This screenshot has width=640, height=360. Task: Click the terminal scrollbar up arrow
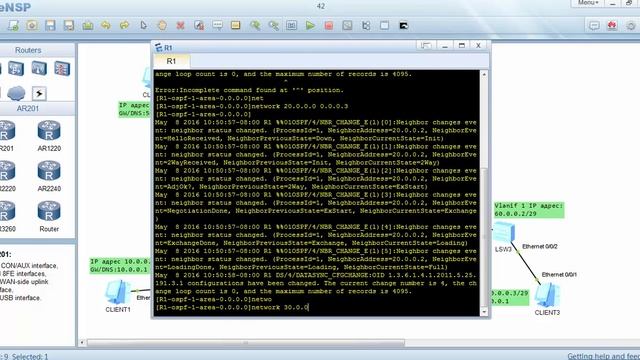tap(484, 74)
